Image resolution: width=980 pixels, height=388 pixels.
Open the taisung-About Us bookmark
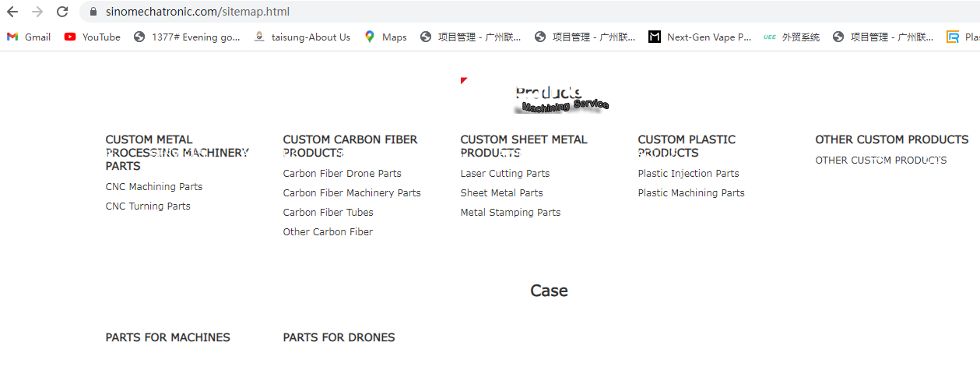click(302, 37)
